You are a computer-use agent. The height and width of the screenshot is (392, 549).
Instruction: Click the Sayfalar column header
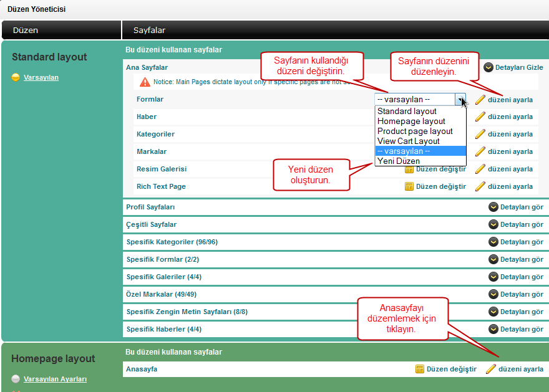click(x=149, y=30)
